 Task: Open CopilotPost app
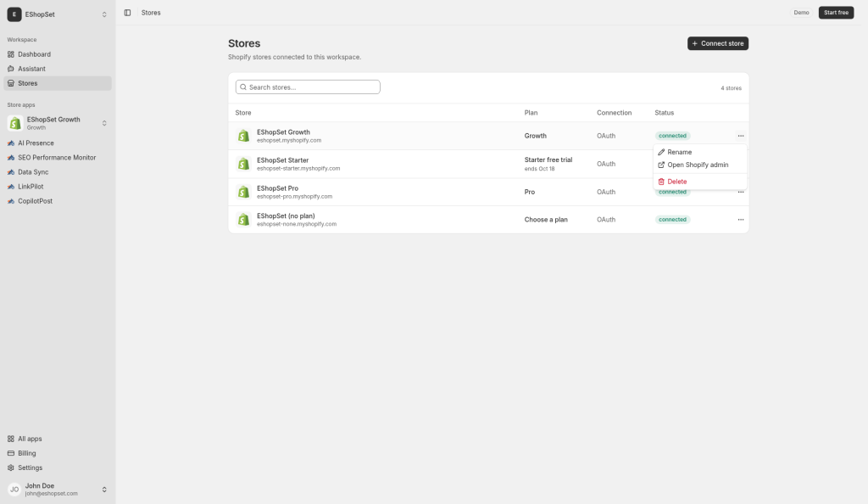click(x=58, y=201)
